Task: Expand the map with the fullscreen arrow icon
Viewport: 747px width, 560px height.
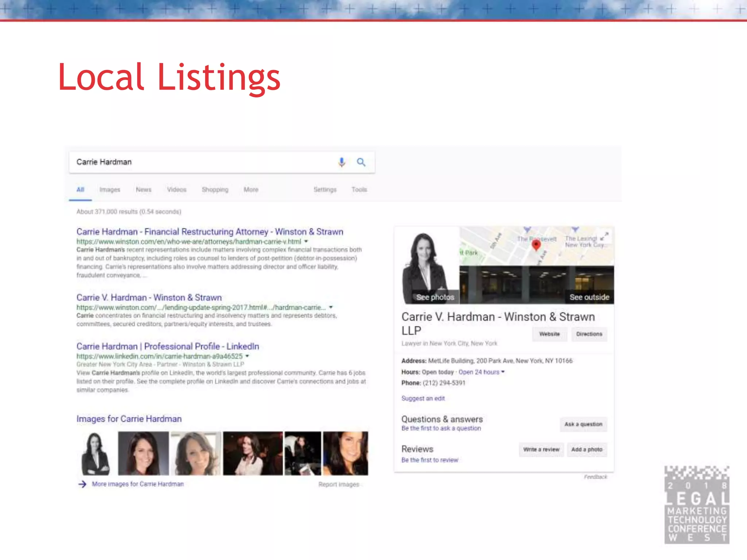Action: coord(604,237)
